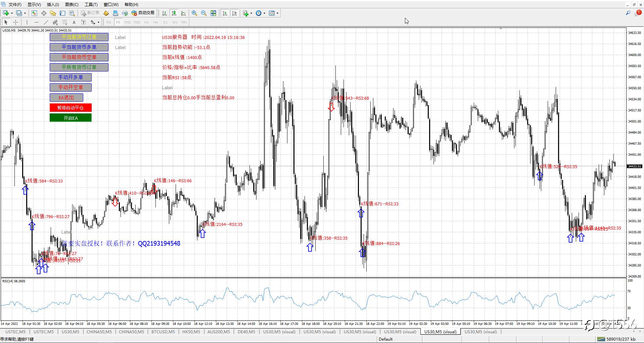The height and width of the screenshot is (343, 644).
Task: Expand the Profiles dropdown arrow
Action: click(x=25, y=13)
